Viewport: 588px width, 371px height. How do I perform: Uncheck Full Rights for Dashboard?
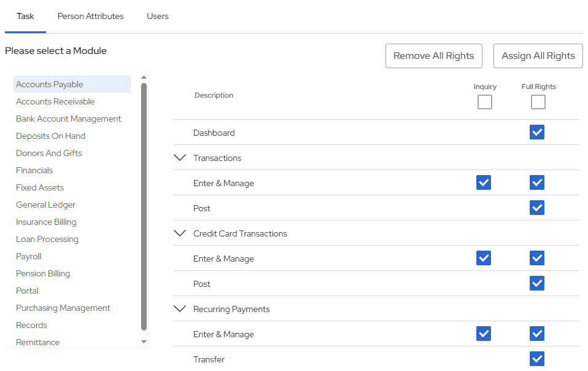coord(537,133)
